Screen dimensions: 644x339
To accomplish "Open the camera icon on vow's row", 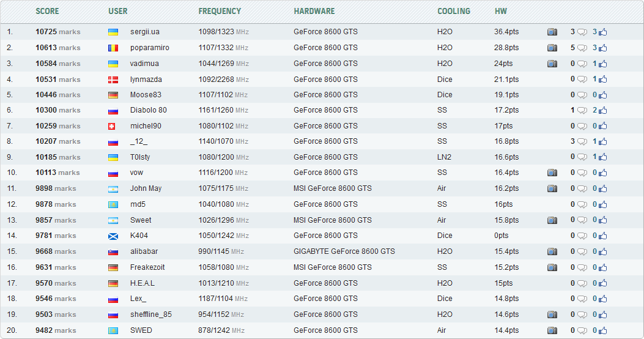I will click(x=552, y=173).
